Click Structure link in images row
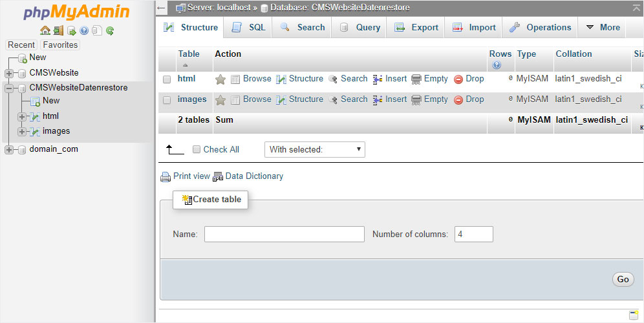Viewport: 644px width, 323px height. (306, 99)
